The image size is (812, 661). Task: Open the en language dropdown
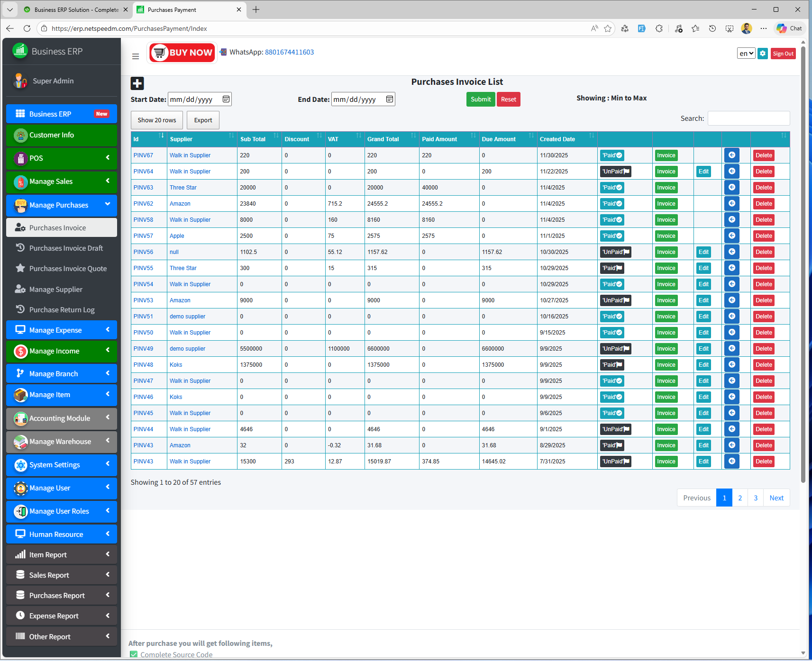(x=746, y=54)
